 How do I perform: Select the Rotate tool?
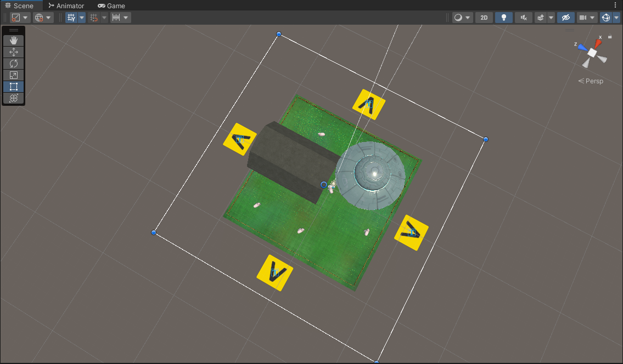click(14, 64)
